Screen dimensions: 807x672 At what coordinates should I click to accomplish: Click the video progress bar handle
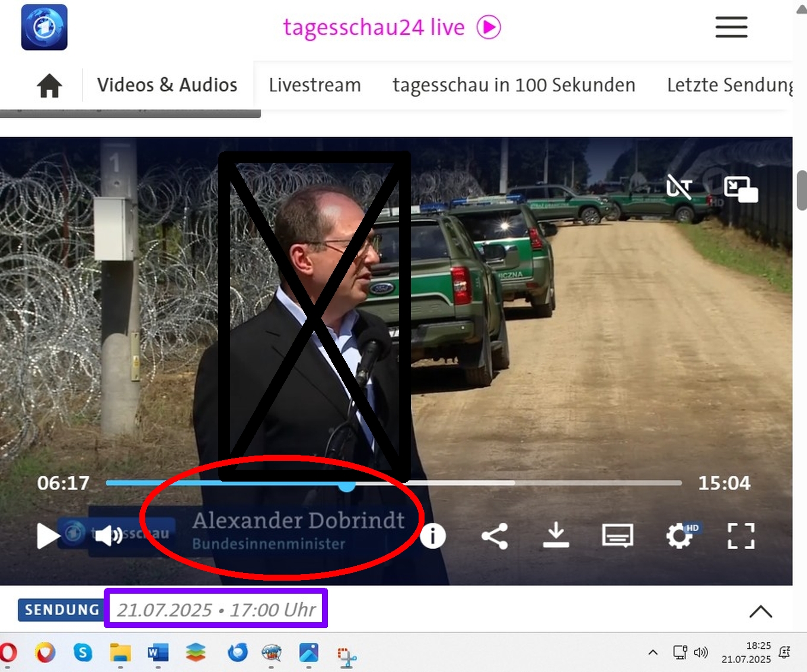click(x=347, y=485)
